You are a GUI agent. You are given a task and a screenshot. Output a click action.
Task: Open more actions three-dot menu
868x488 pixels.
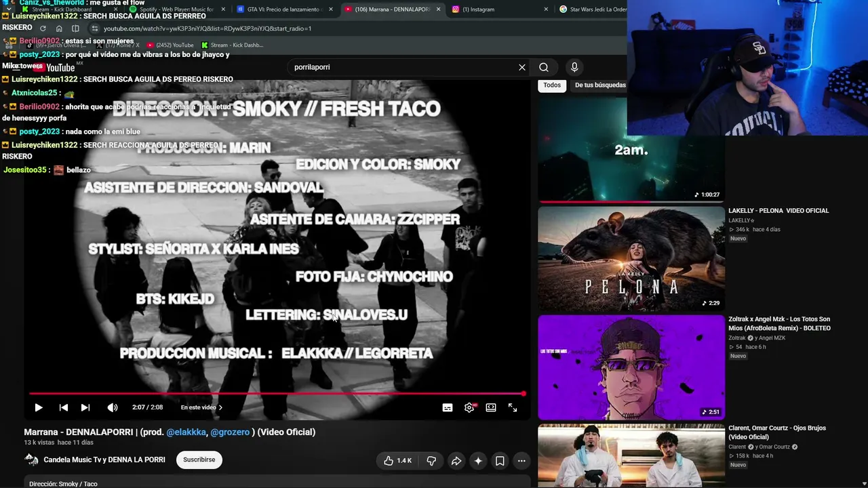[521, 461]
